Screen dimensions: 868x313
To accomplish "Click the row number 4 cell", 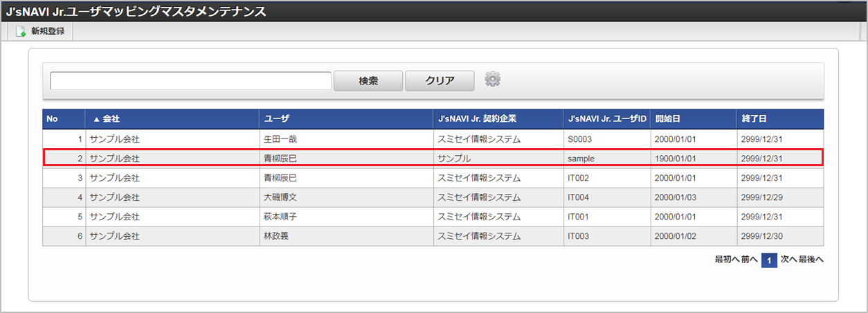I will point(64,197).
